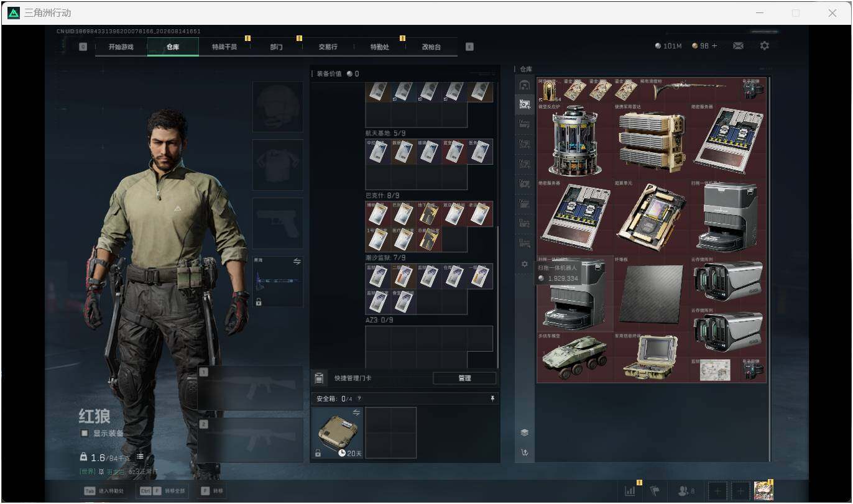853x504 pixels.
Task: Click the 98 gold currency balance
Action: 704,46
